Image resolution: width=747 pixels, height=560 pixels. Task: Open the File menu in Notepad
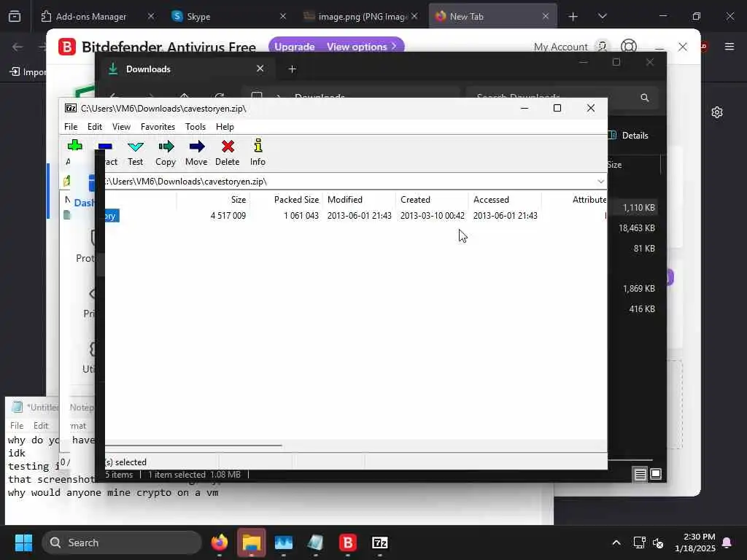coord(17,425)
